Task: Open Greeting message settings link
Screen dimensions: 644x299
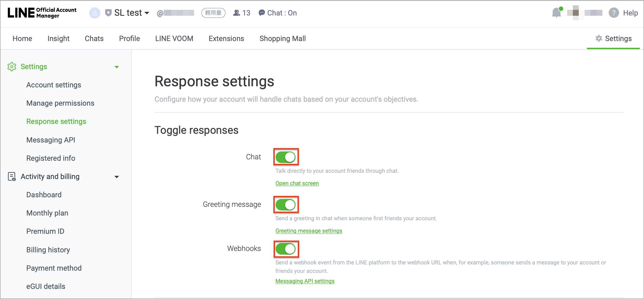Action: point(309,231)
